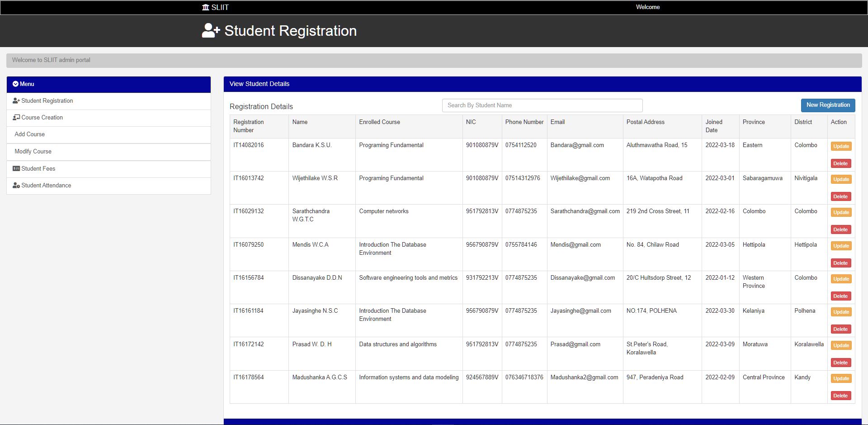This screenshot has width=868, height=425.
Task: Update Wijethilake W.S.R registration
Action: point(841,179)
